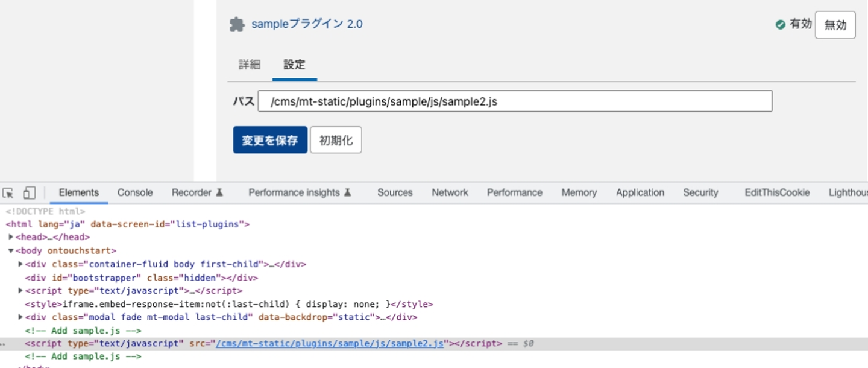Viewport: 868px width, 368px height.
Task: Disable the plugin with 無効 button
Action: click(835, 25)
